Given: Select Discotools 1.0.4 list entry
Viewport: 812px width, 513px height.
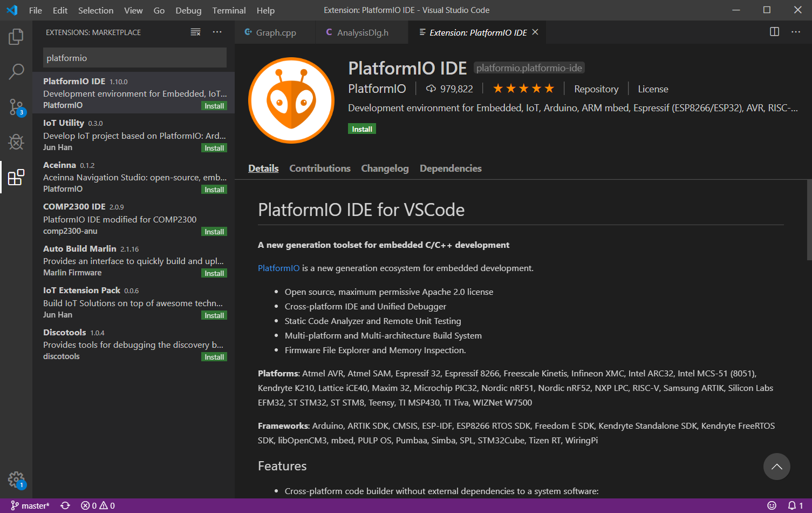Looking at the screenshot, I should (x=133, y=344).
